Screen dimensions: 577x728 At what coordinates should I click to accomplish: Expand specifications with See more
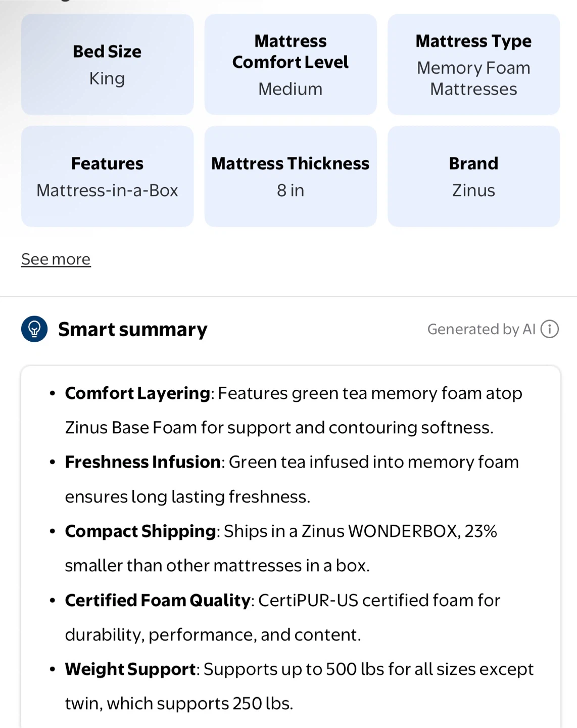(56, 259)
